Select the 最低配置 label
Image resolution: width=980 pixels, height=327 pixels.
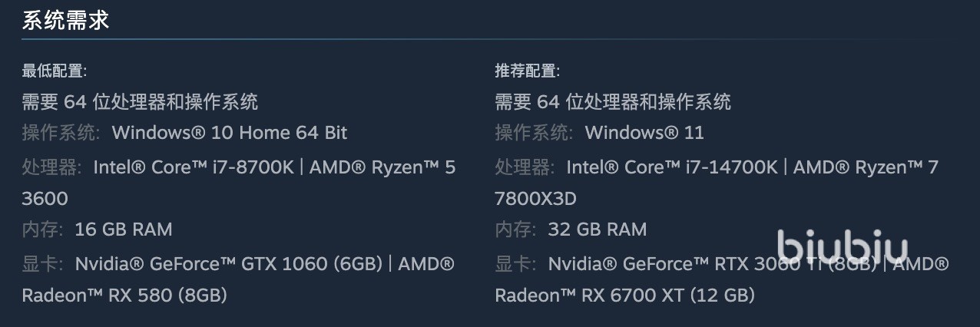click(x=54, y=71)
